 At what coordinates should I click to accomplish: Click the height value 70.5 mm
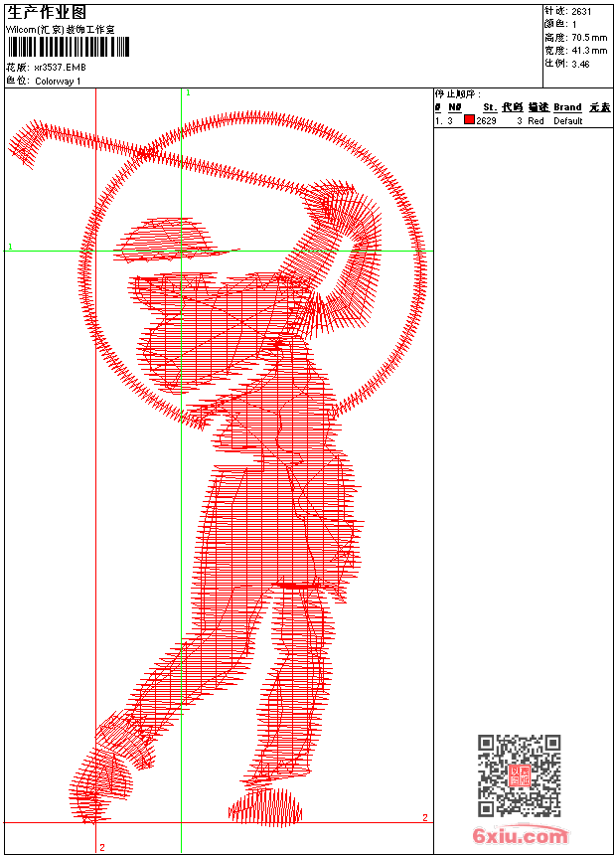click(589, 38)
